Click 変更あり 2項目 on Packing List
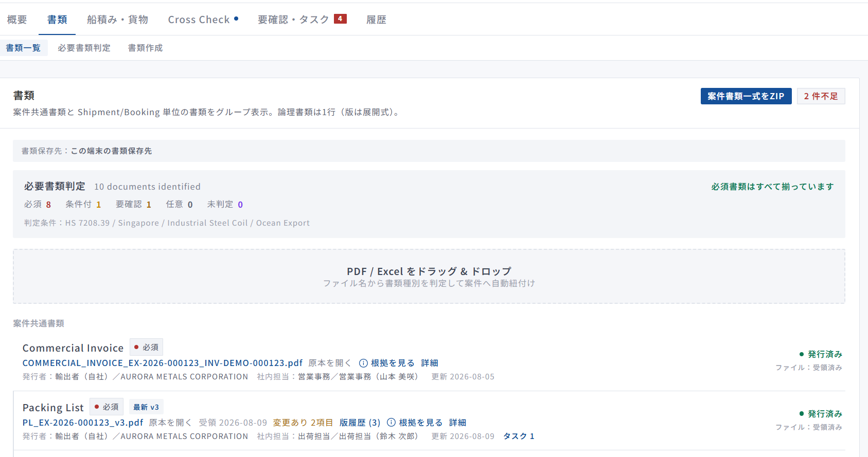The width and height of the screenshot is (868, 457). 303,423
